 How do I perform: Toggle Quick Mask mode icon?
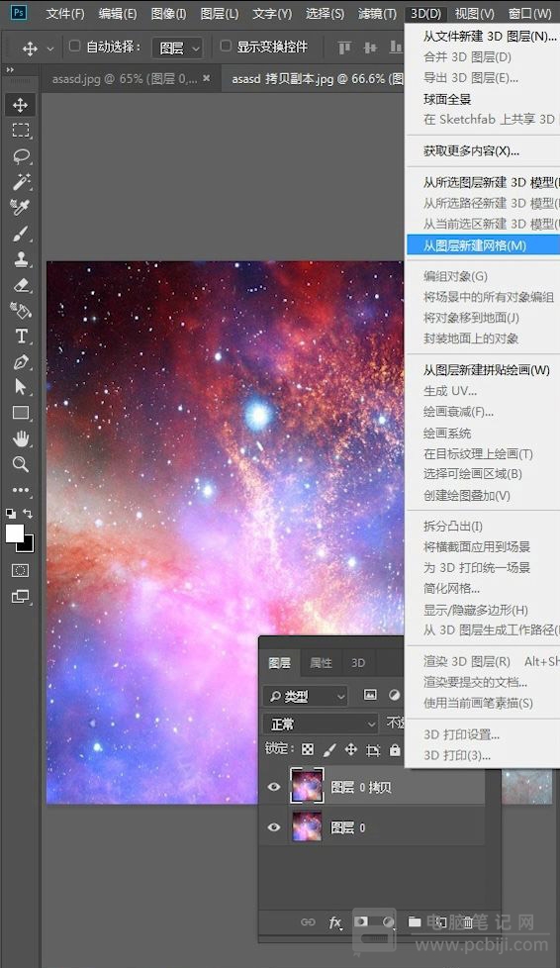(21, 570)
